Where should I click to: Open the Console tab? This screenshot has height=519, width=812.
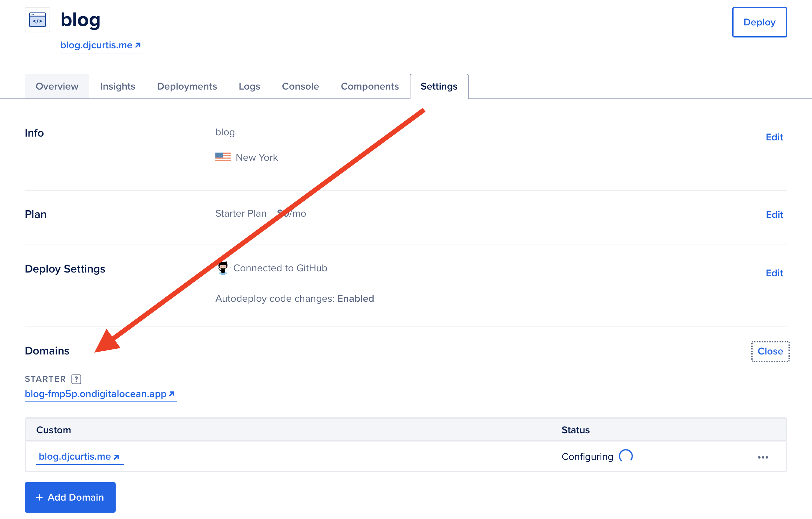(x=301, y=86)
